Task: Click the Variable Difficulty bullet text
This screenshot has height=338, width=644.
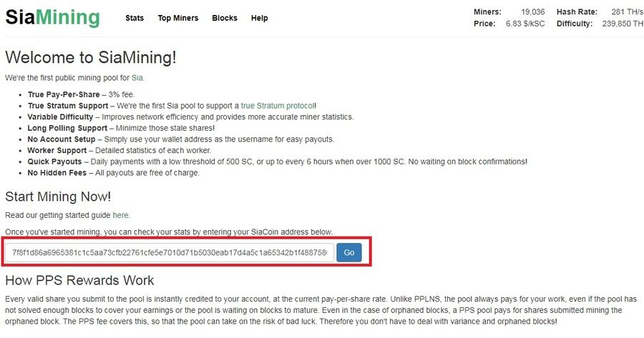Action: tap(190, 117)
